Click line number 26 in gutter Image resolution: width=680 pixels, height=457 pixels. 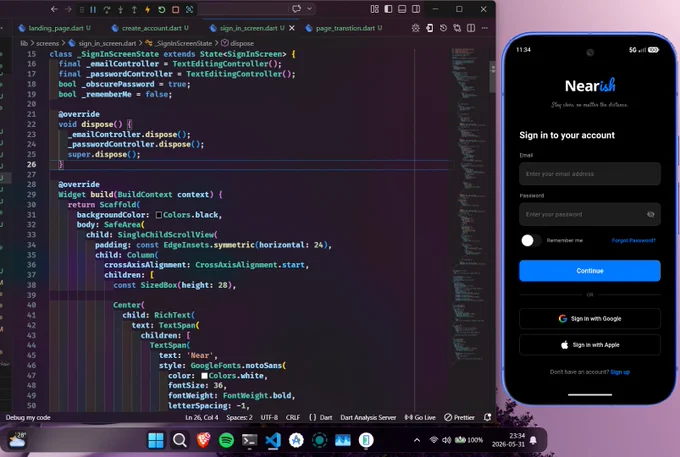point(31,165)
